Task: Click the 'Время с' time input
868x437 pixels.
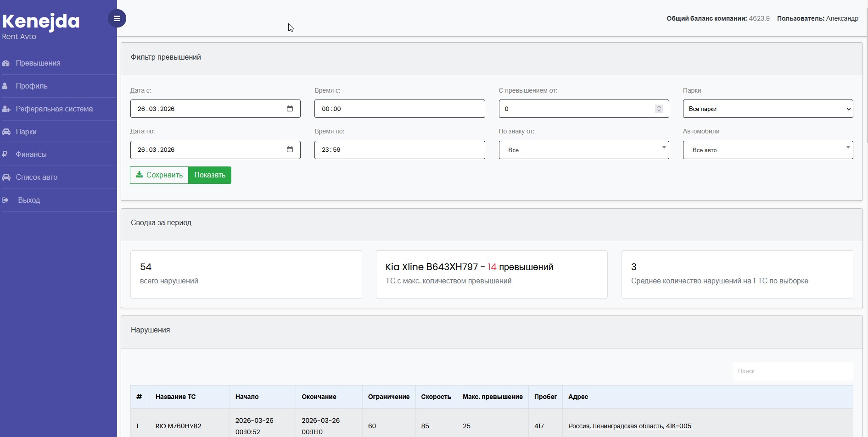Action: 399,109
